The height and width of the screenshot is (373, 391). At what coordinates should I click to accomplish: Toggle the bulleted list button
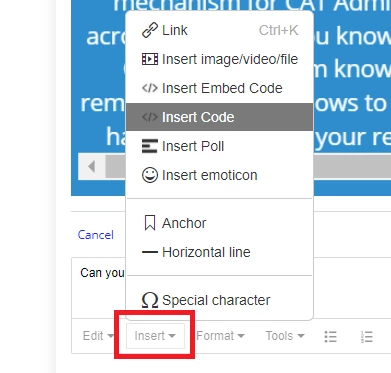[x=330, y=336]
